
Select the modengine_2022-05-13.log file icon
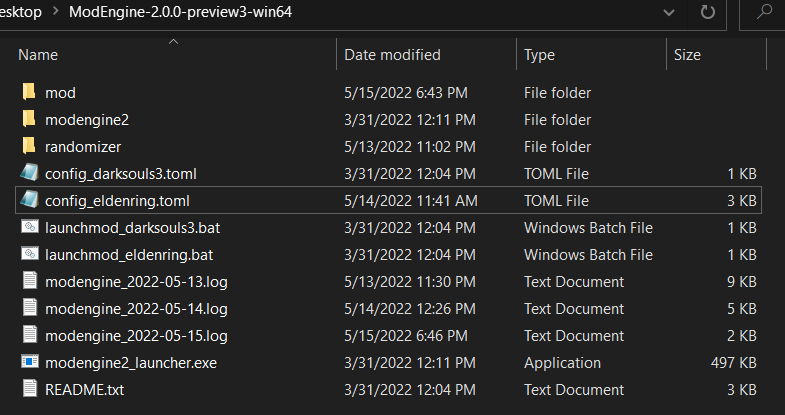29,282
